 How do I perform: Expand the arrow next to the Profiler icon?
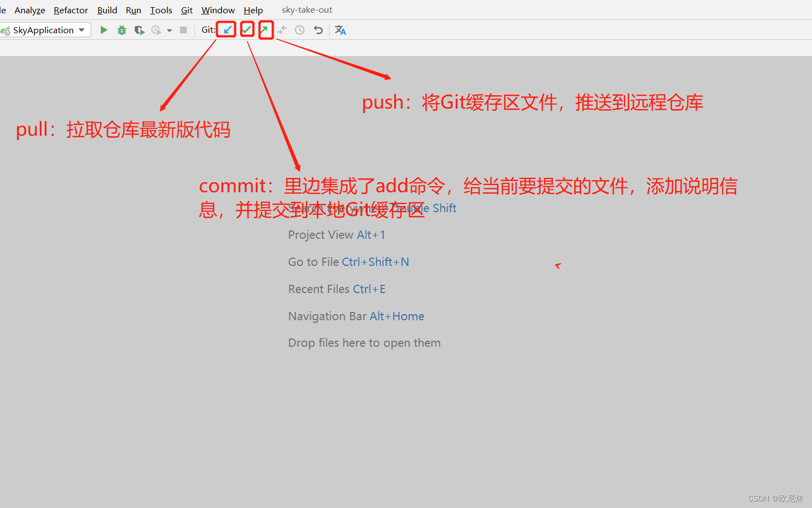click(x=169, y=30)
